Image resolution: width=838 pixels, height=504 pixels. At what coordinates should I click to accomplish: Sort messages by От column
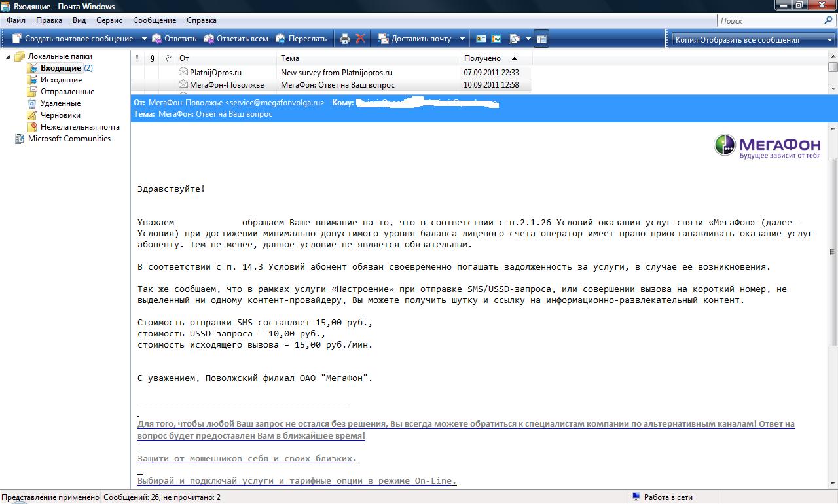pyautogui.click(x=226, y=58)
